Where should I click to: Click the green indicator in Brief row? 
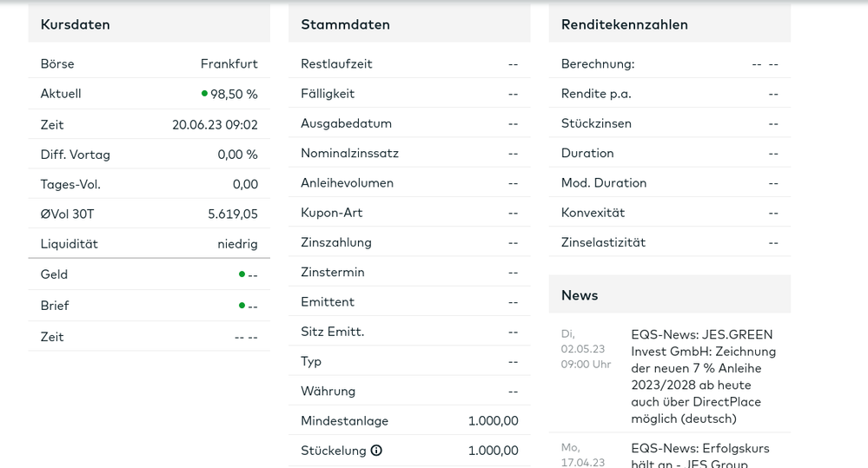click(242, 306)
